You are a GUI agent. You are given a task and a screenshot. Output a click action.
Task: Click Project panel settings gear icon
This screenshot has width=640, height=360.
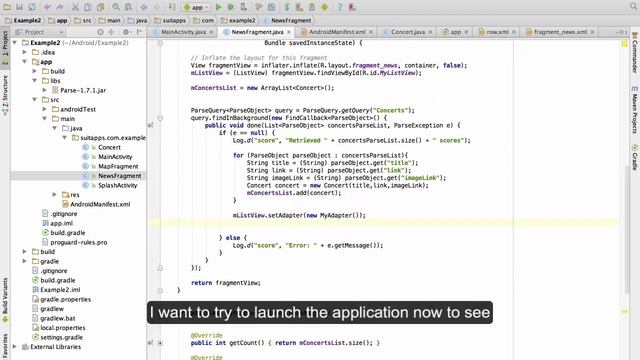point(126,32)
